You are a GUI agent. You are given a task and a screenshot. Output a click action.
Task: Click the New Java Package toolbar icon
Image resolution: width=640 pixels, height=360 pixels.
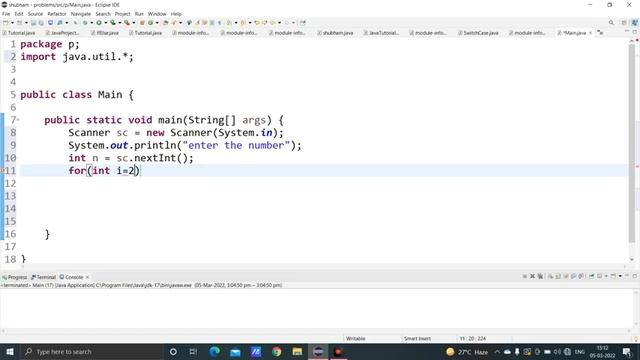coord(142,23)
